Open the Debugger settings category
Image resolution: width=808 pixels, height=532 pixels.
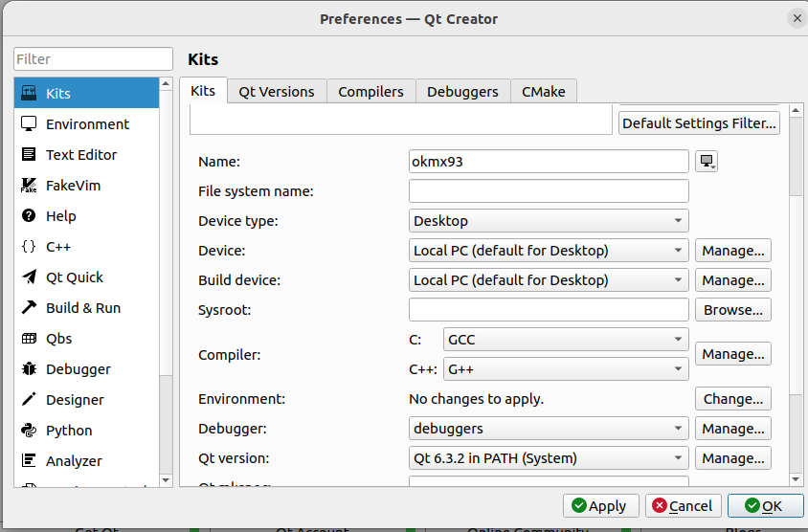click(78, 369)
